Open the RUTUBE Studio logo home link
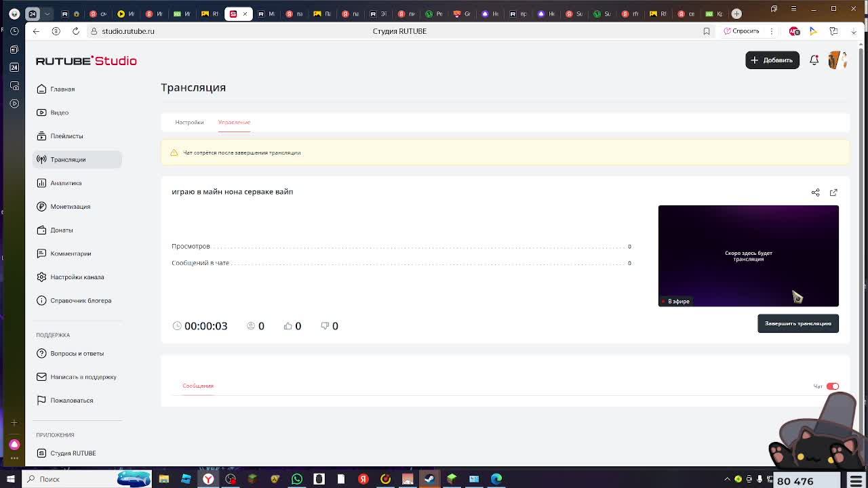Image resolution: width=868 pixels, height=488 pixels. 86,61
